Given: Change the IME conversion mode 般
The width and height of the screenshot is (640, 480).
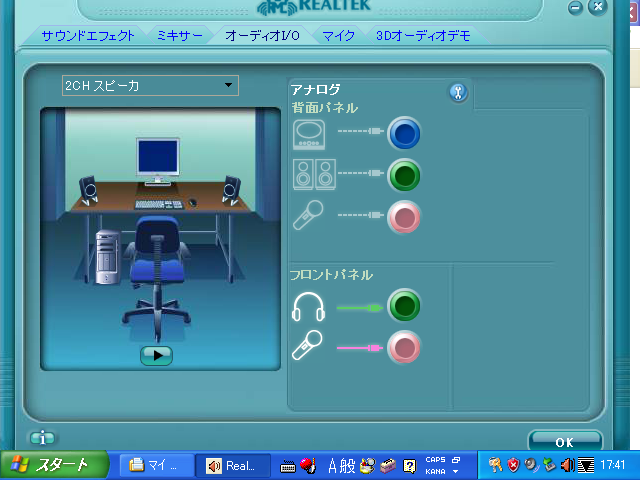Looking at the screenshot, I should tap(348, 466).
